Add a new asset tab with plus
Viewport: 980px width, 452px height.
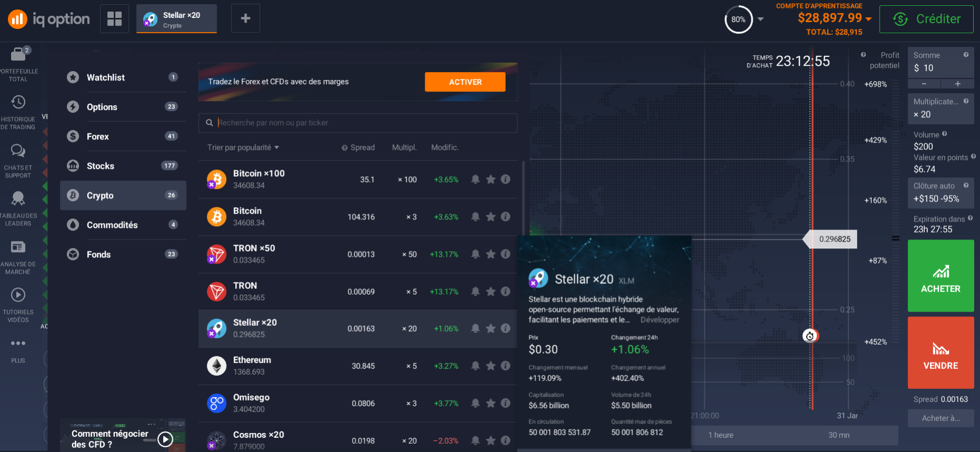click(x=245, y=18)
